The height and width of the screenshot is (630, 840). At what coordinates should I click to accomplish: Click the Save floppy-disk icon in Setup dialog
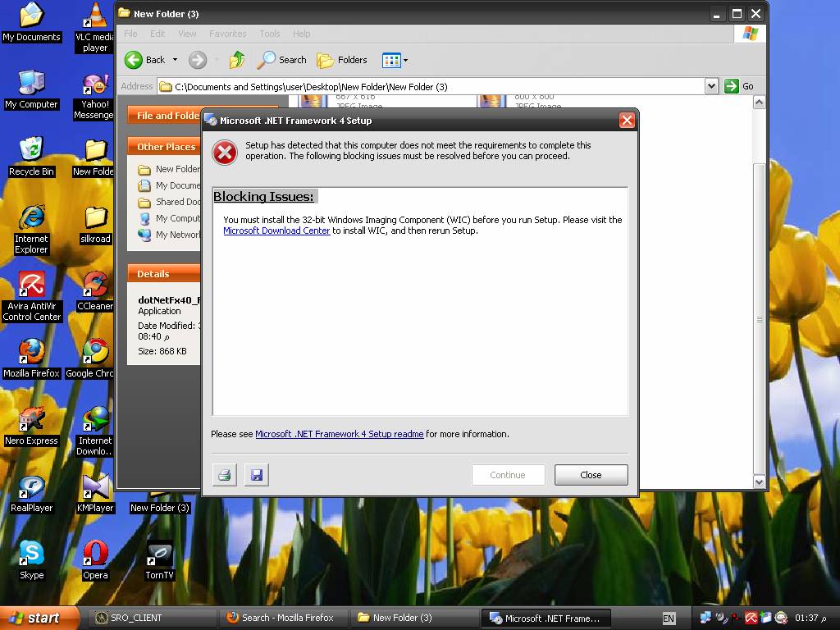257,475
